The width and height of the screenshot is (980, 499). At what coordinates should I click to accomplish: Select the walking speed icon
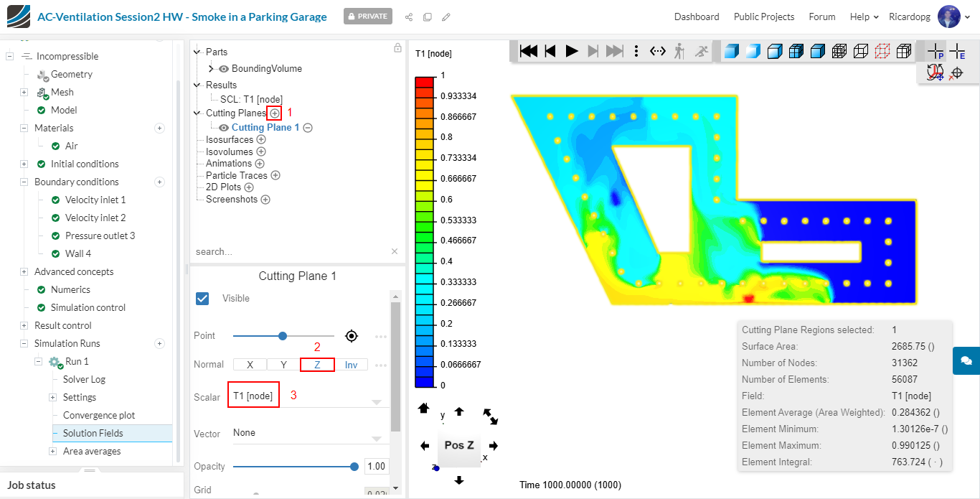[x=679, y=51]
